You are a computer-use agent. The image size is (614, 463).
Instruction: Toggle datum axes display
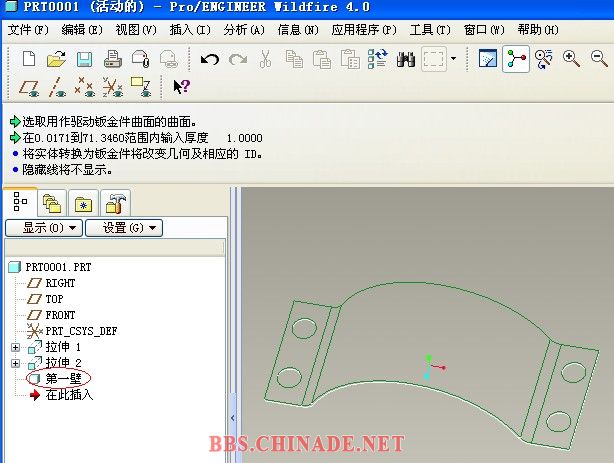pyautogui.click(x=57, y=87)
